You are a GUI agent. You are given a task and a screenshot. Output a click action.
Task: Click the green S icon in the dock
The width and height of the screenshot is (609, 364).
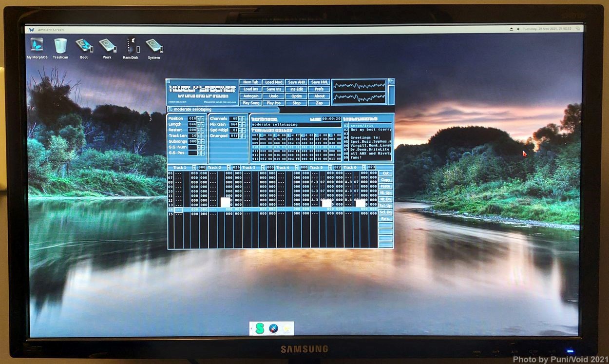[x=260, y=329]
